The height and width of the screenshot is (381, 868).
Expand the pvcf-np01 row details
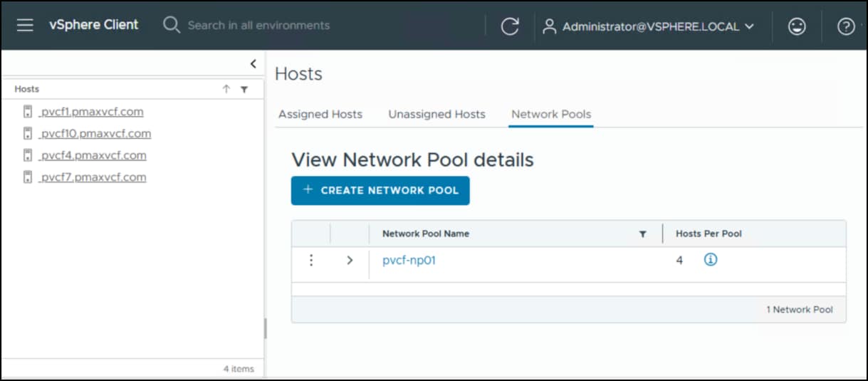[x=350, y=261]
